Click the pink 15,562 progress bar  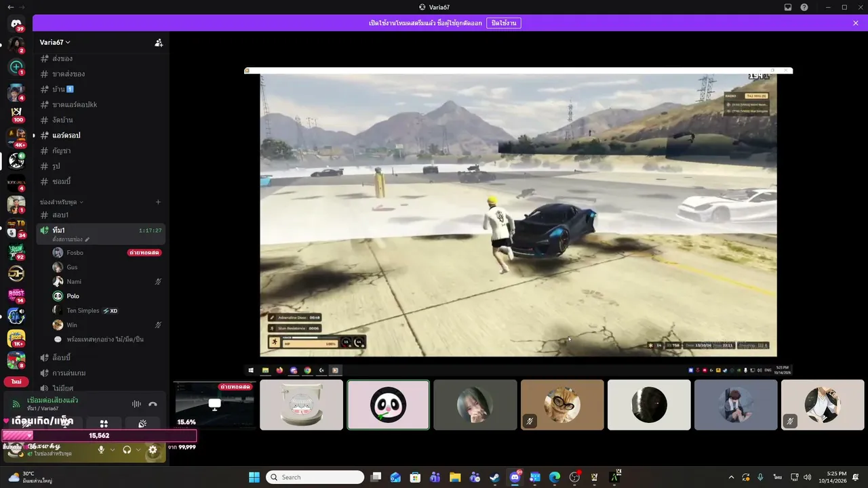99,436
